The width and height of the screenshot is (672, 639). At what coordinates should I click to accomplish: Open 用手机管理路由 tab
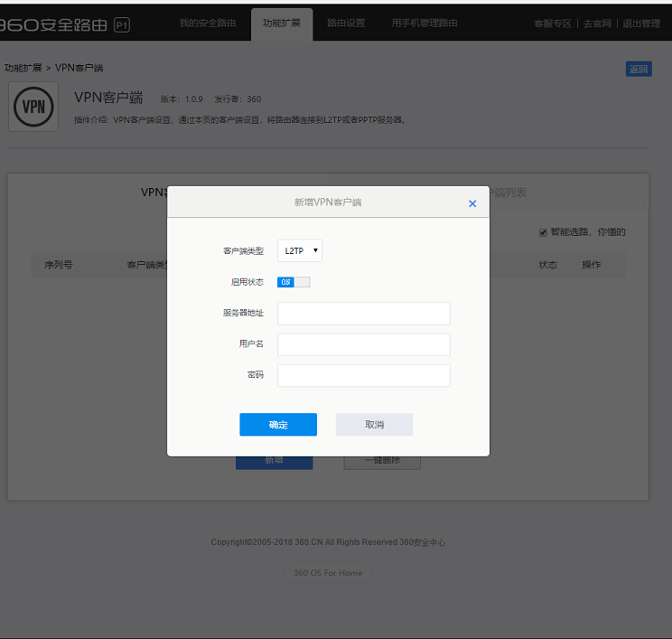coord(425,23)
